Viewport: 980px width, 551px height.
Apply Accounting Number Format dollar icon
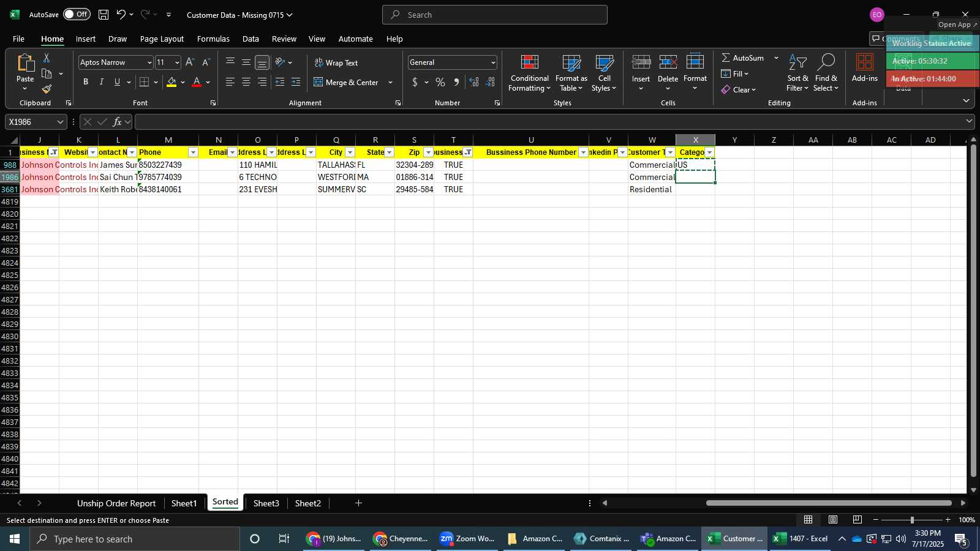[x=415, y=82]
